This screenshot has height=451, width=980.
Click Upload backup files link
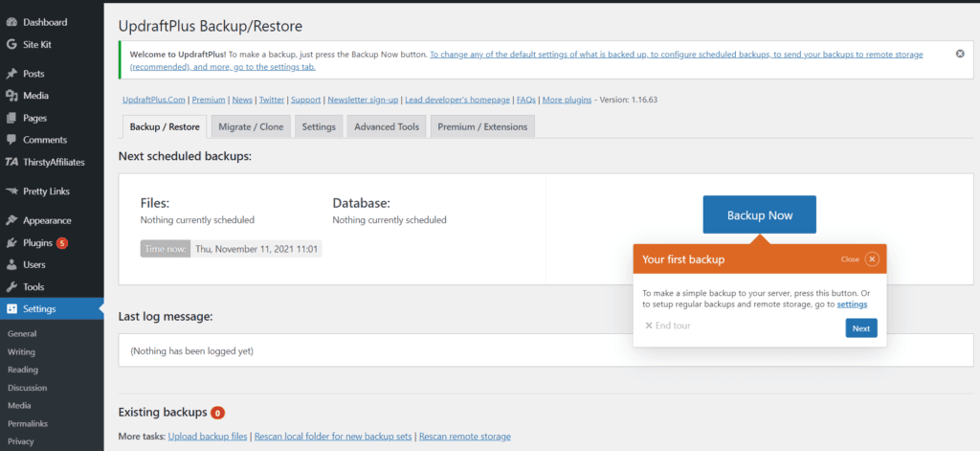click(x=208, y=436)
